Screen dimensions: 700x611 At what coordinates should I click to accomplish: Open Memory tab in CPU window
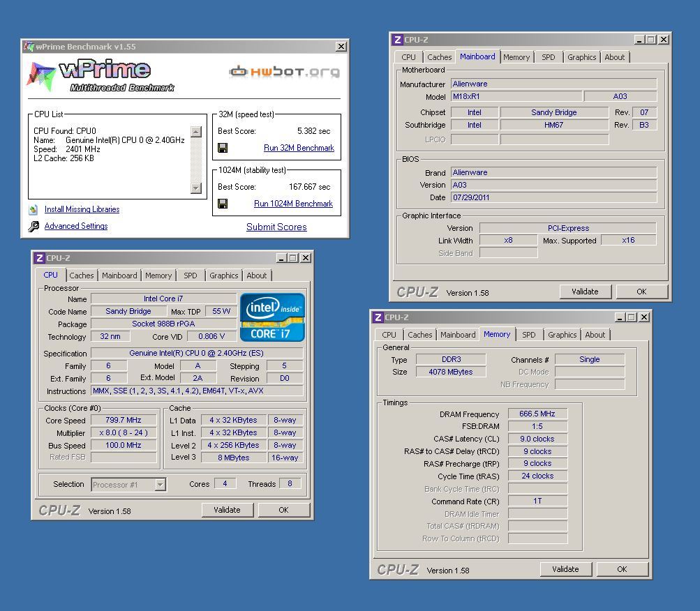point(158,276)
